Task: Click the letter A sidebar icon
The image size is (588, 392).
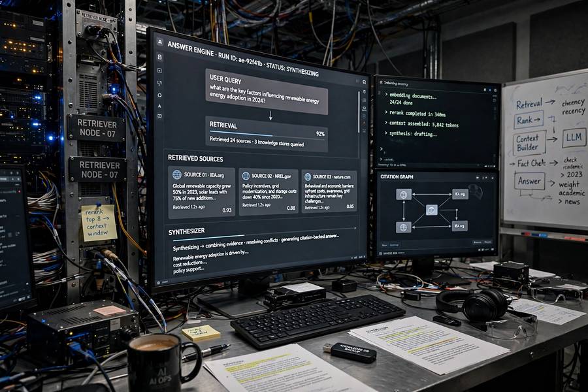Action: pos(160,106)
